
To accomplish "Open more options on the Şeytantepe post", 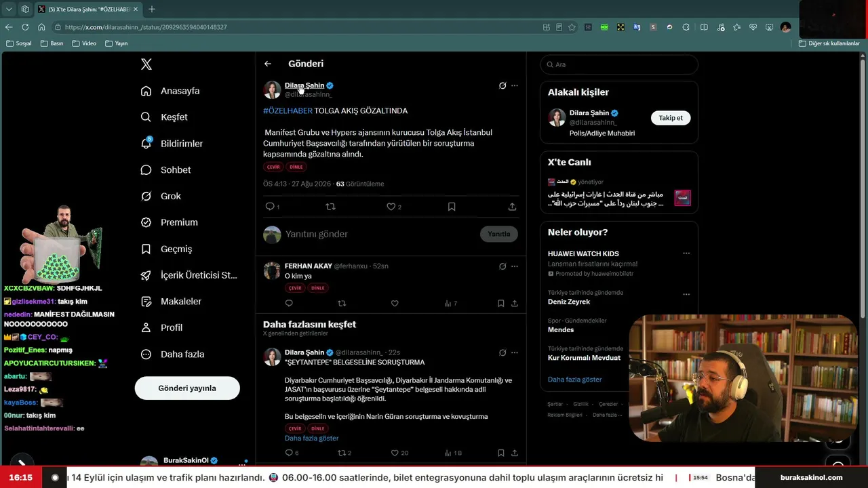I will click(515, 352).
